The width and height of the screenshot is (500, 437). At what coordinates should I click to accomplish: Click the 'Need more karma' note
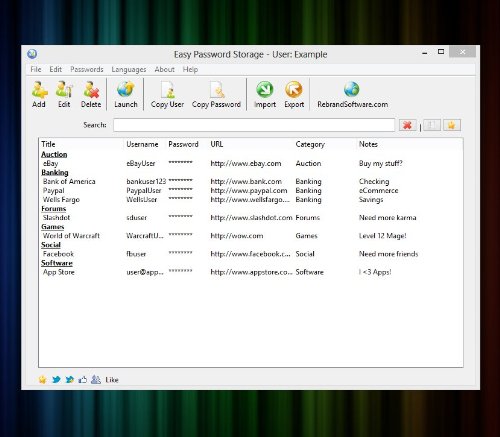click(388, 218)
